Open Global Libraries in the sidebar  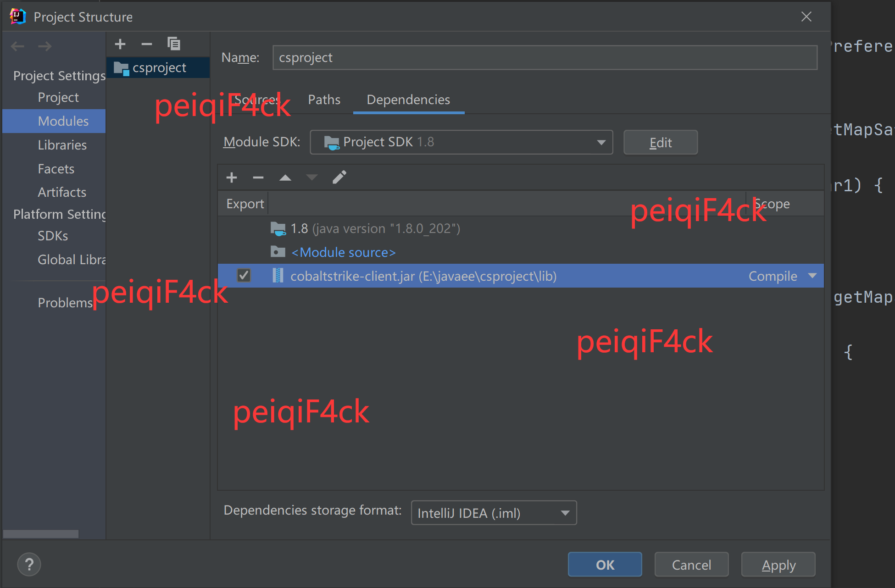(x=72, y=260)
